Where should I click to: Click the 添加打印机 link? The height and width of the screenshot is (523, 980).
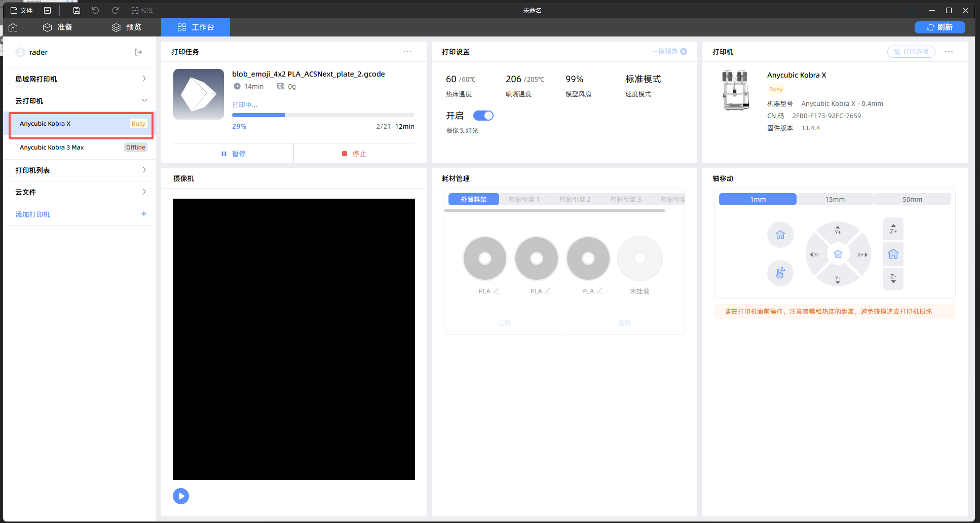click(x=32, y=214)
